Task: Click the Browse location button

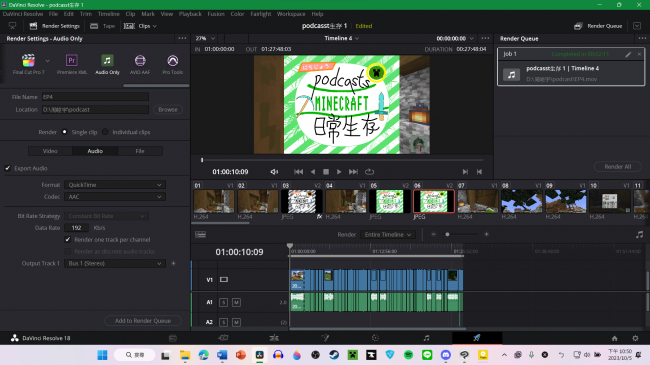Action: (168, 110)
